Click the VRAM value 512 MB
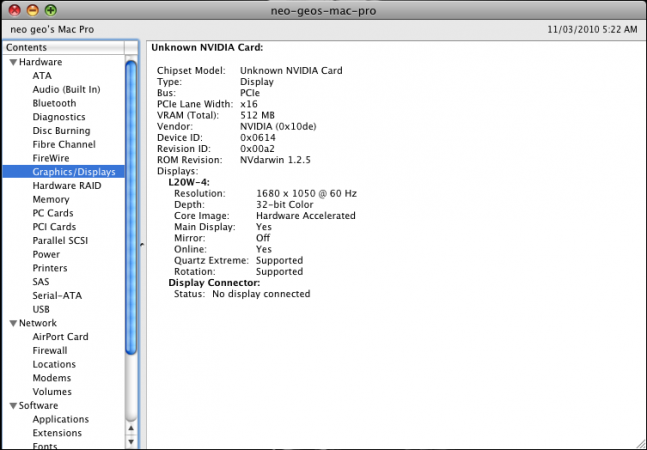647x450 pixels. [257, 115]
